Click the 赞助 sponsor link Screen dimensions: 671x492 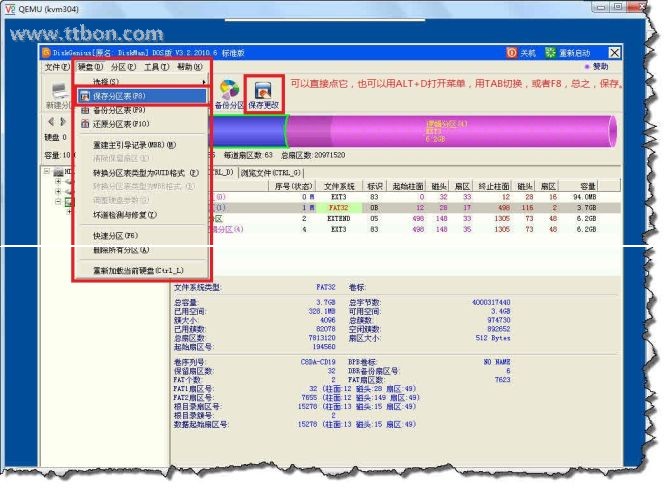600,66
